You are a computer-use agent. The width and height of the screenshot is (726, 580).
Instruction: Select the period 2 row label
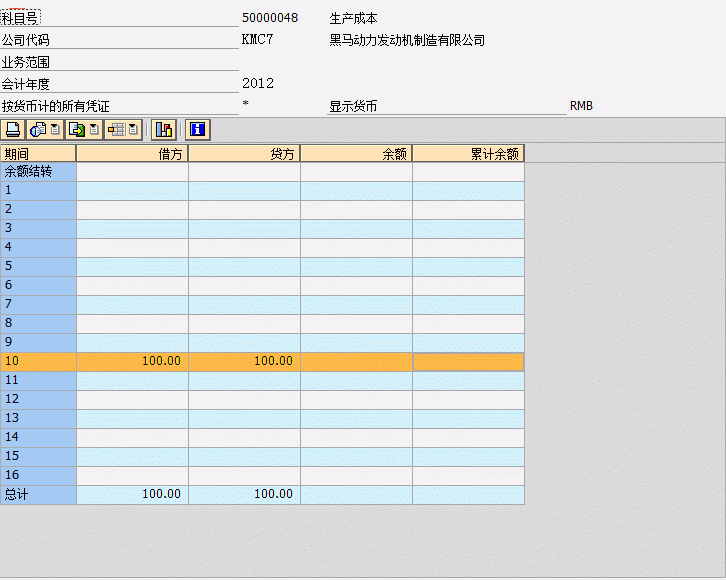pyautogui.click(x=38, y=210)
